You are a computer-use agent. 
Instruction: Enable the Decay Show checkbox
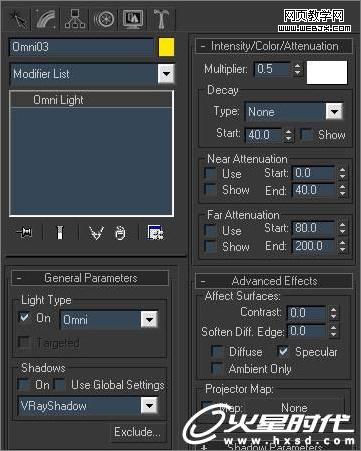[306, 135]
